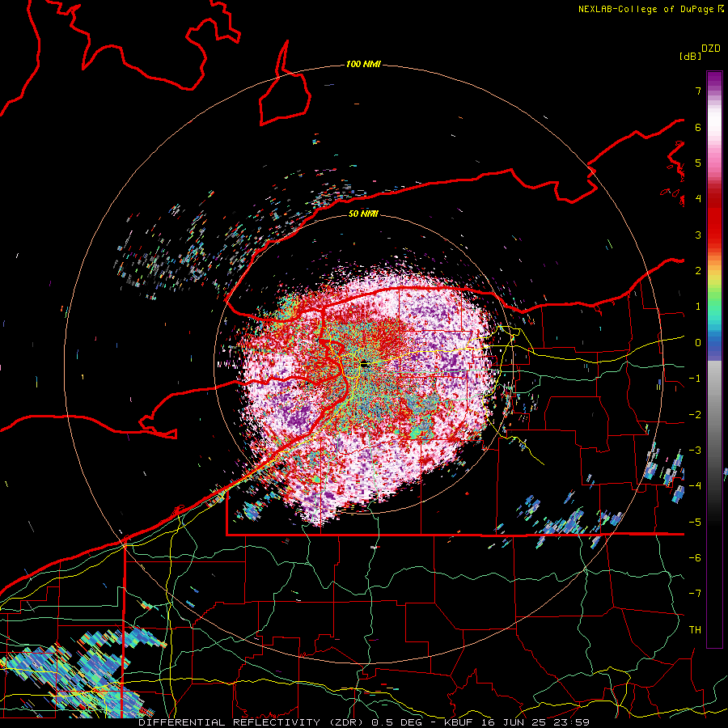Click the 100 NMI range ring label
This screenshot has width=728, height=728.
click(363, 64)
